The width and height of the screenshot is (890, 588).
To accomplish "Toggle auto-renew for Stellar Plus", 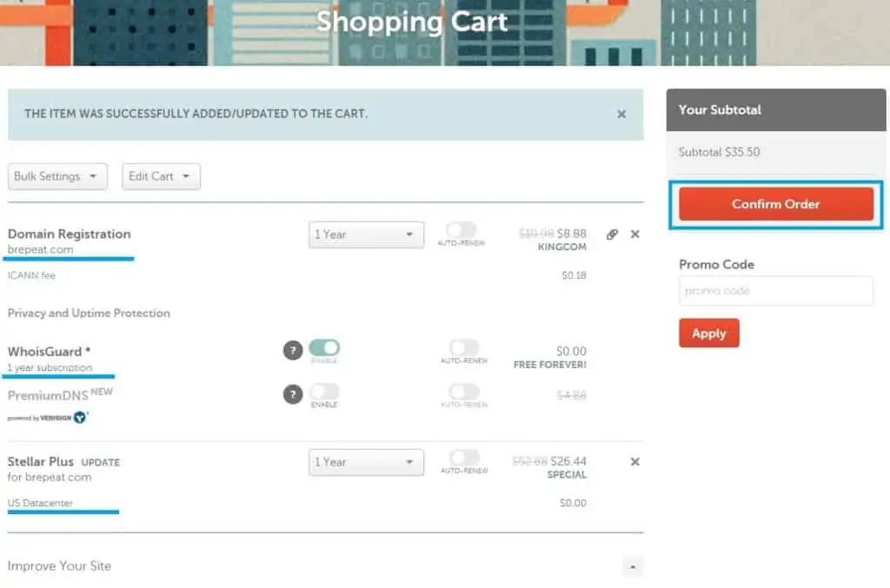I will pos(464,458).
